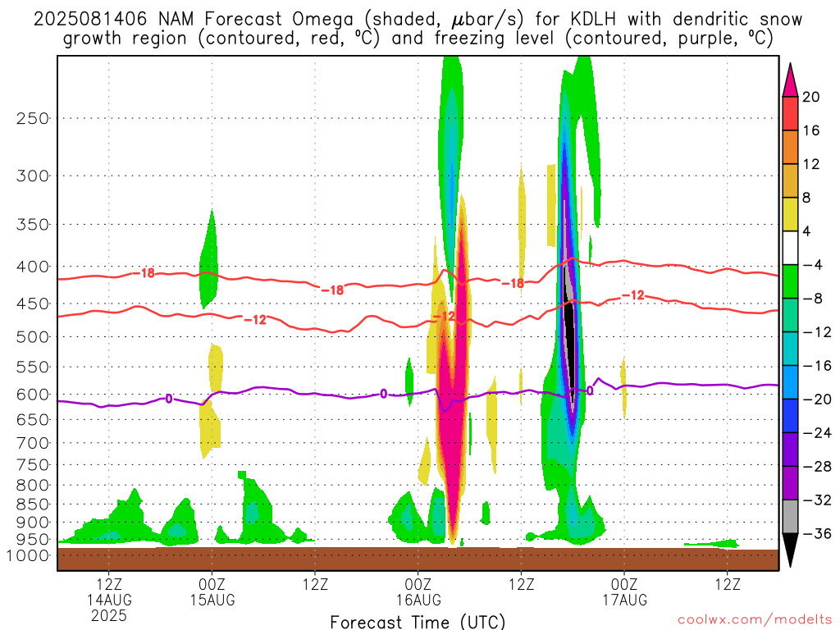The width and height of the screenshot is (840, 630).
Task: Click the black downward arrow cap of colorbar
Action: pyautogui.click(x=790, y=550)
